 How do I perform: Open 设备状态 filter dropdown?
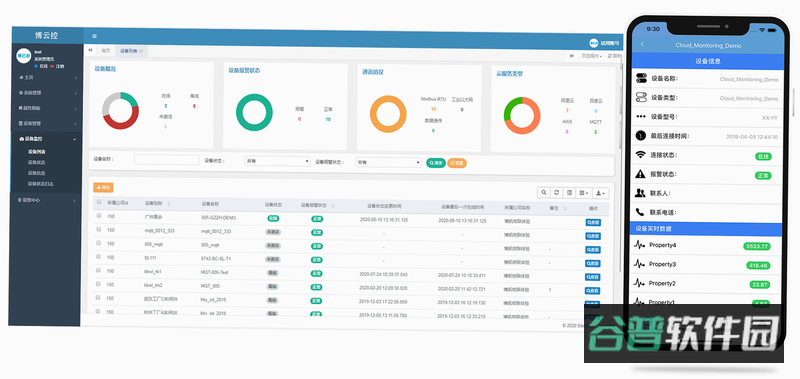point(278,161)
